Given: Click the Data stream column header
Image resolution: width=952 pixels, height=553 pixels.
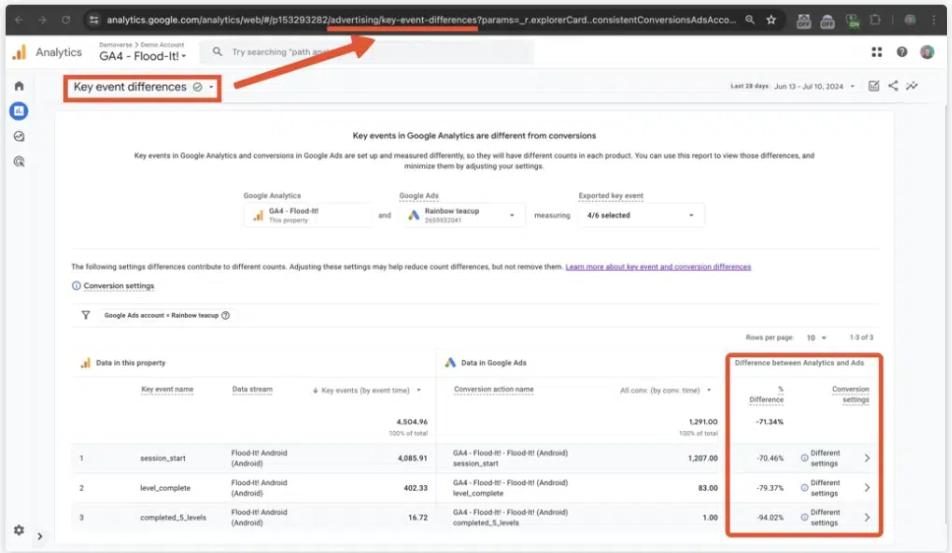Looking at the screenshot, I should (x=252, y=389).
